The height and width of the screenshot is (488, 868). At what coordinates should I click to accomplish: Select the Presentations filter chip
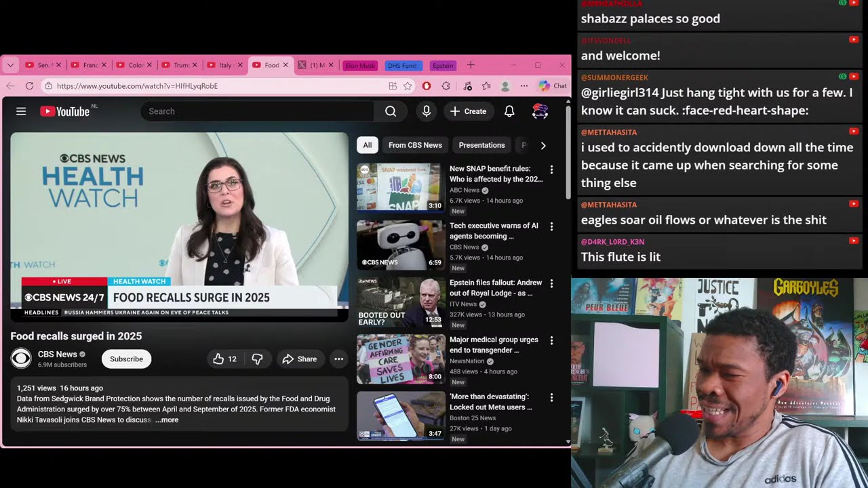(481, 145)
